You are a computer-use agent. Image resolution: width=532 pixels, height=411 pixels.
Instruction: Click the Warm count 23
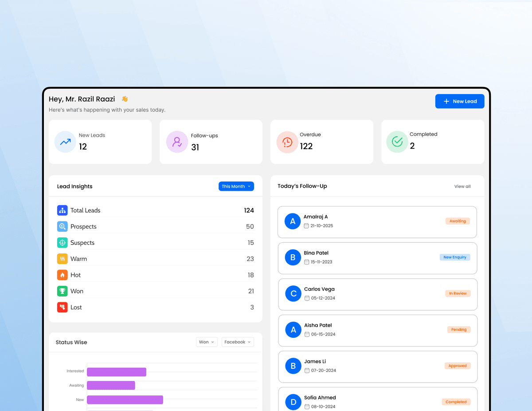click(250, 259)
